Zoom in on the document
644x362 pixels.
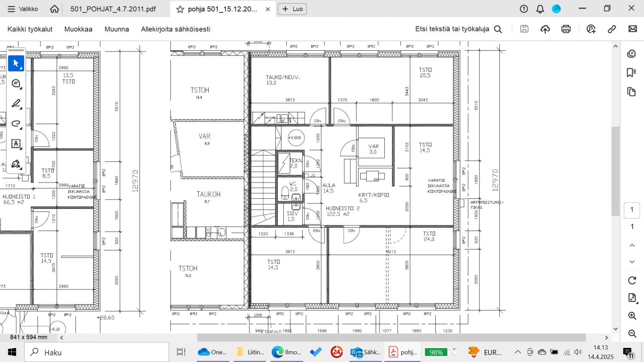coord(632,316)
